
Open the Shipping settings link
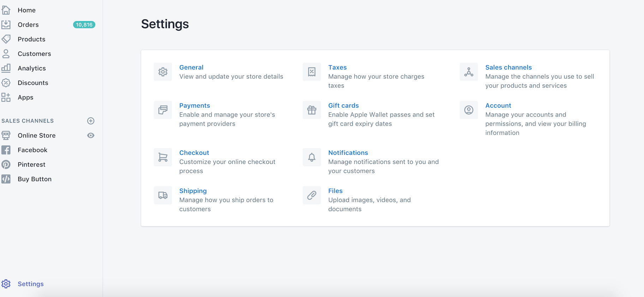[193, 191]
